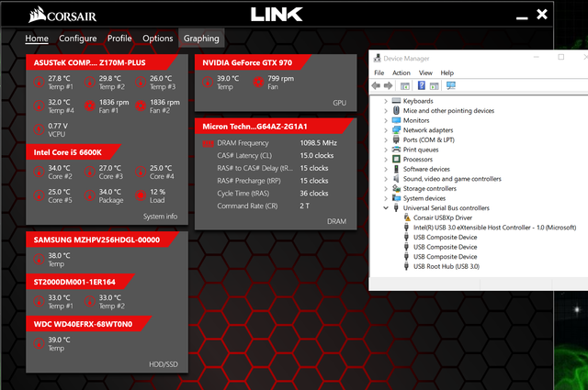The image size is (588, 390).
Task: Expand the Network adapters node
Action: coord(386,130)
